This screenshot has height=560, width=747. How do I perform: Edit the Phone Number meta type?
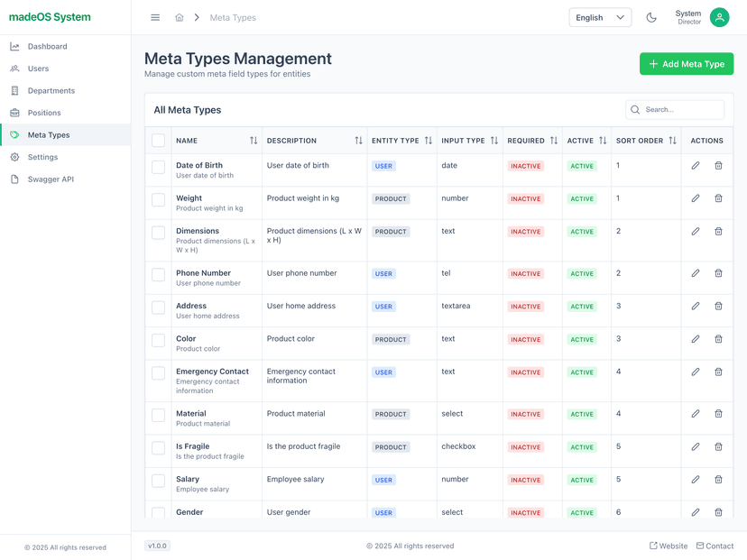coord(696,273)
